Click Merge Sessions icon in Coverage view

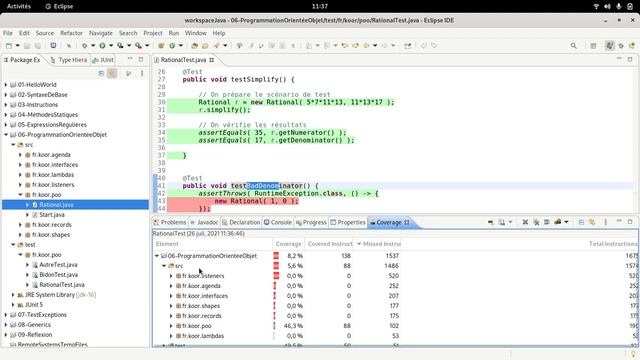click(x=547, y=222)
